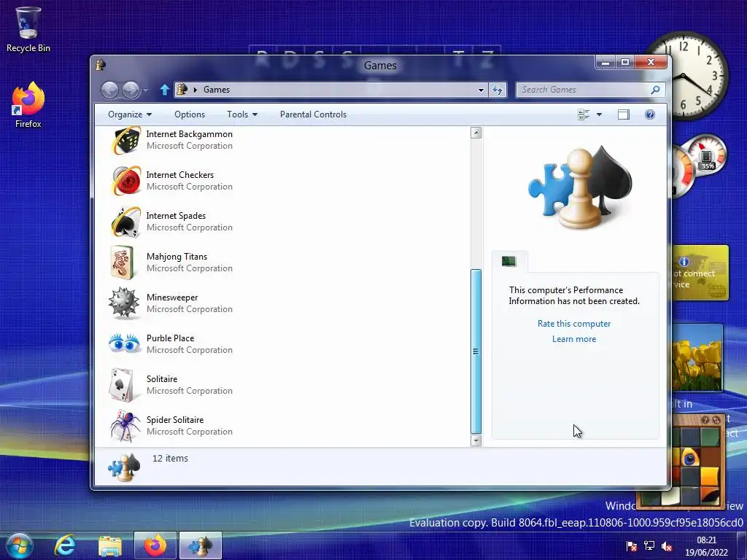This screenshot has width=747, height=560.
Task: Select the Mahjong Titans tile icon
Action: click(123, 262)
